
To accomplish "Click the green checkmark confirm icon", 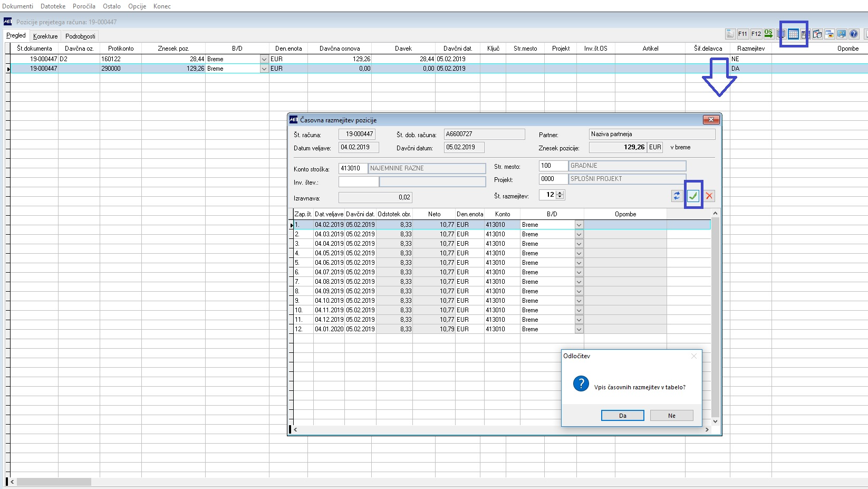I will pyautogui.click(x=693, y=196).
